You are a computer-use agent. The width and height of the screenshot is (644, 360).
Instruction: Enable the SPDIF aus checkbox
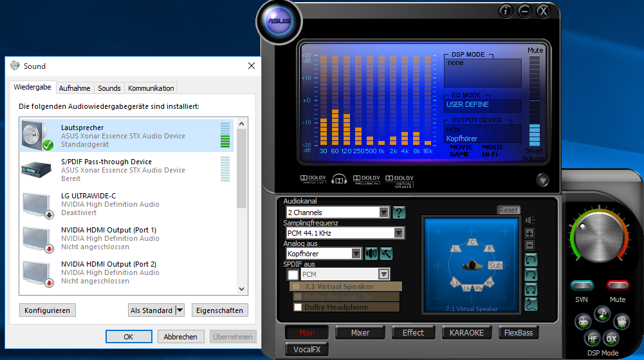click(x=293, y=274)
